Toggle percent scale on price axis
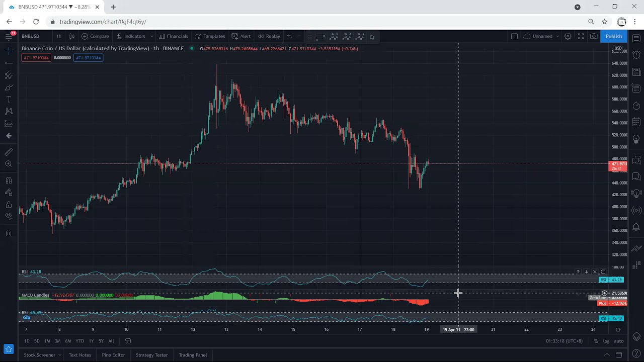The width and height of the screenshot is (644, 362). [596, 341]
